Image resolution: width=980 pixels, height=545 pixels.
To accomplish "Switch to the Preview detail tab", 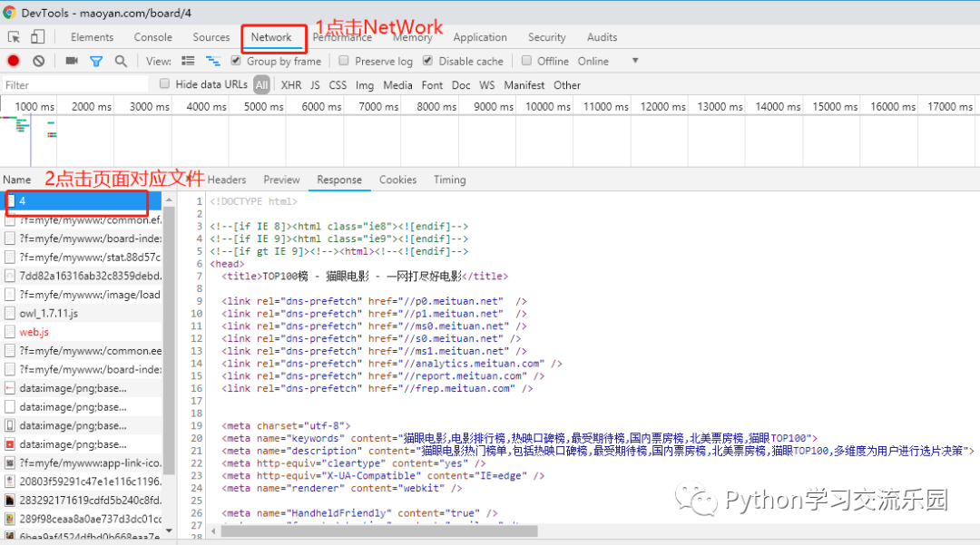I will [x=281, y=180].
